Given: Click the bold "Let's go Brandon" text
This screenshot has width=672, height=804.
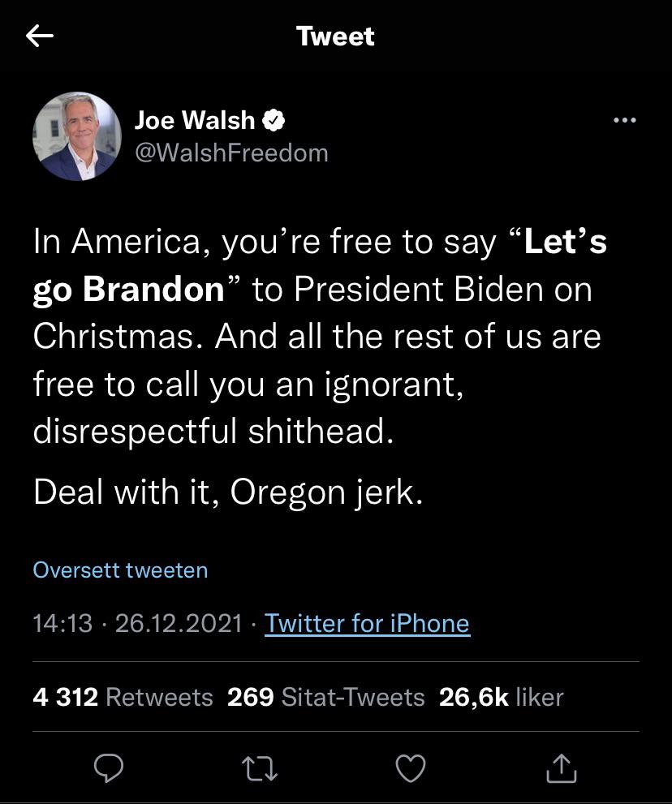Looking at the screenshot, I should pos(128,290).
